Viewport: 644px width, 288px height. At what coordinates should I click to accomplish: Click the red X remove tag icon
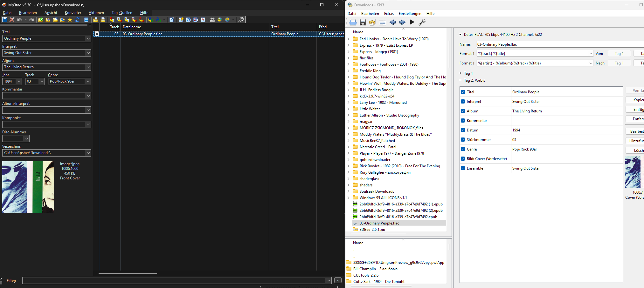(x=12, y=20)
